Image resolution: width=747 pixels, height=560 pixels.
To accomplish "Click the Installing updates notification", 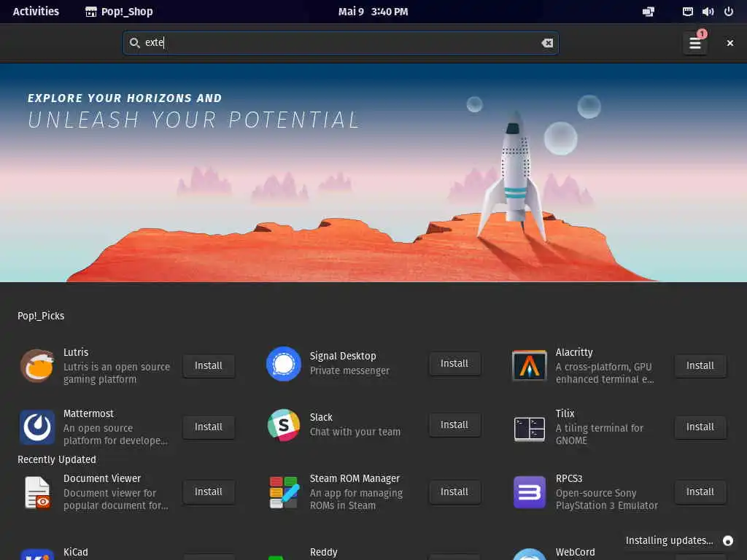I will (679, 540).
